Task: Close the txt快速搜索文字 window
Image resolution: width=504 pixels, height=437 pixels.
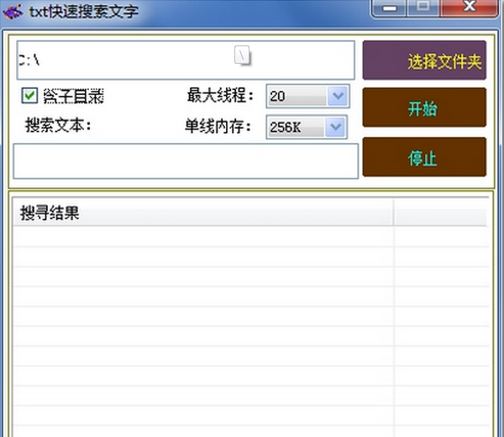Action: click(470, 8)
